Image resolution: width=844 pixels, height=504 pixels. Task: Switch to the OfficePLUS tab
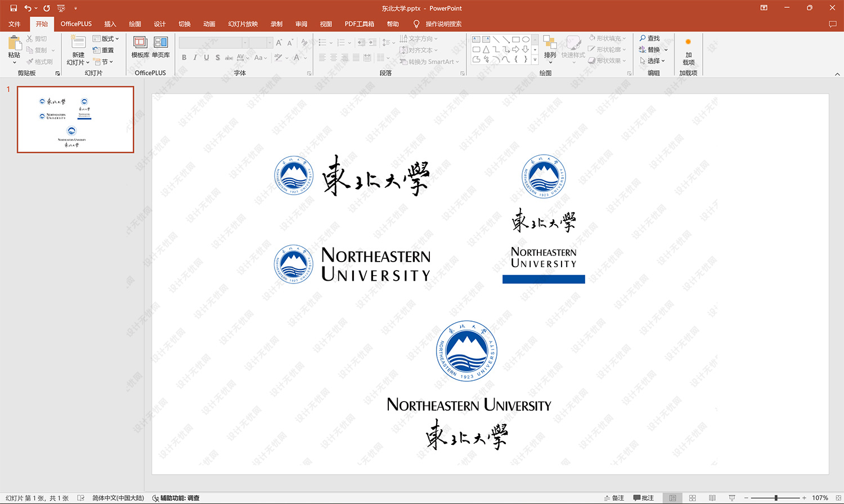76,24
